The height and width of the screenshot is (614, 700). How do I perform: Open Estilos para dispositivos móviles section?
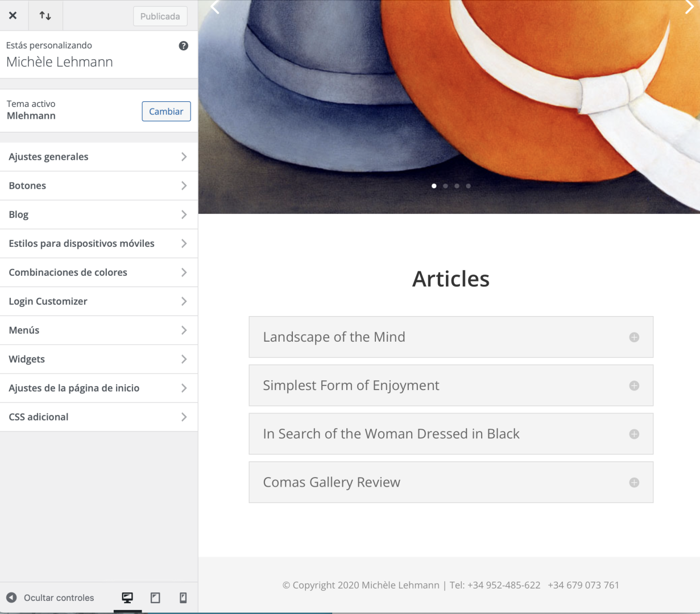tap(99, 244)
